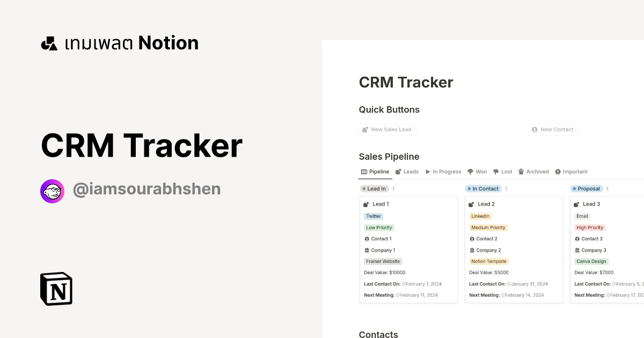Click the person icon on New Contact button
This screenshot has height=338, width=644.
pyautogui.click(x=535, y=129)
